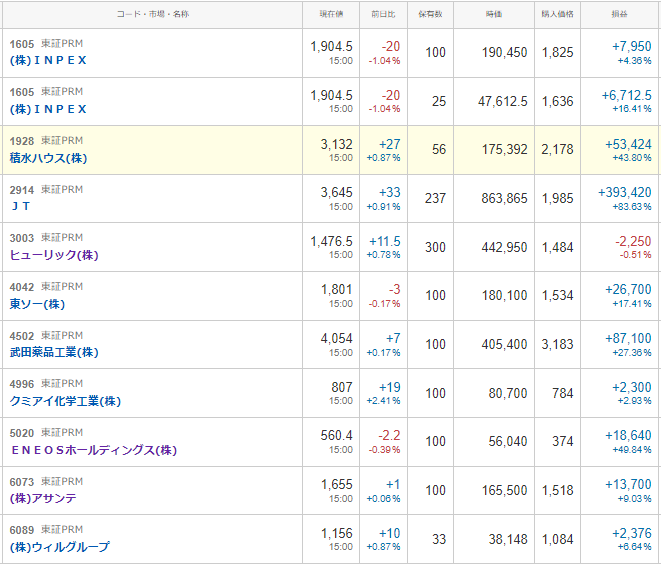Click the profit value +6,712.5

point(626,96)
